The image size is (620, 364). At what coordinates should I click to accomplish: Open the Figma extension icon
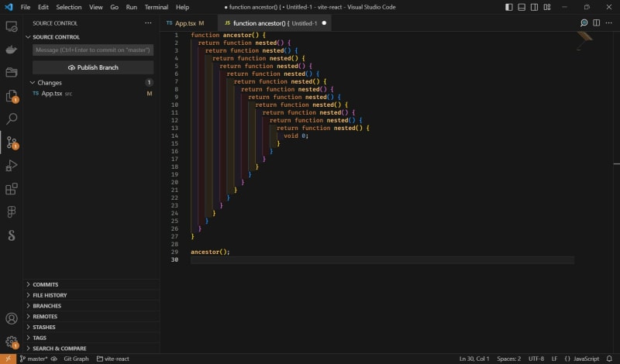[12, 212]
